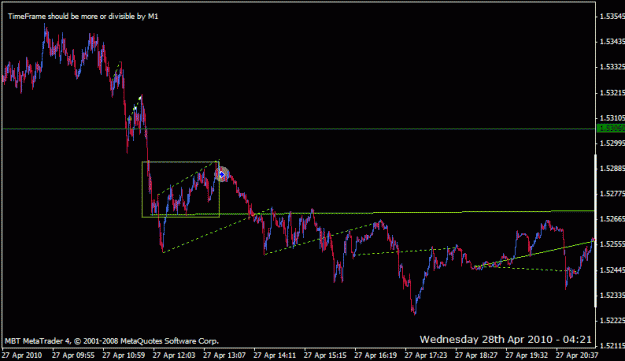Click the '27 Apr 09:55' time axis label

pyautogui.click(x=73, y=355)
